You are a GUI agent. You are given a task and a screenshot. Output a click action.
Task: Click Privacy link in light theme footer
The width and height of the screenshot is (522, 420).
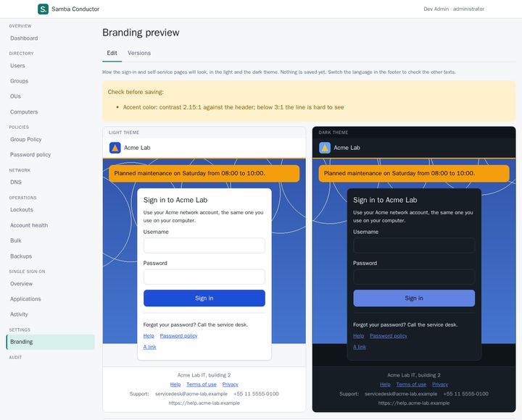pos(231,385)
